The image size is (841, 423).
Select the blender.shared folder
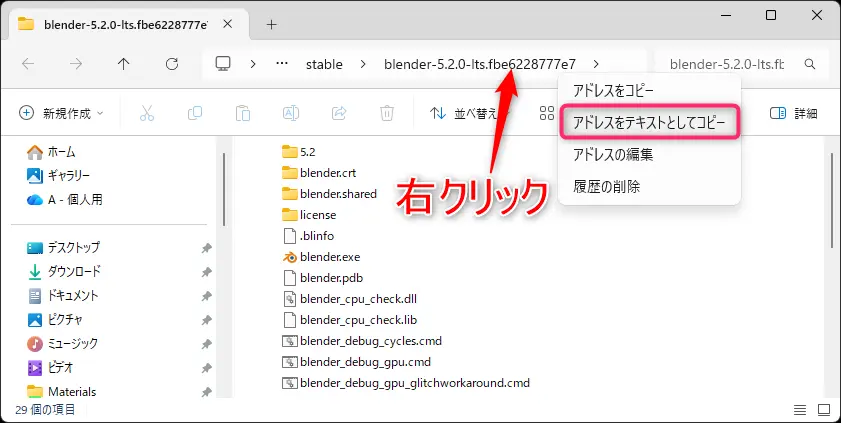coord(329,194)
